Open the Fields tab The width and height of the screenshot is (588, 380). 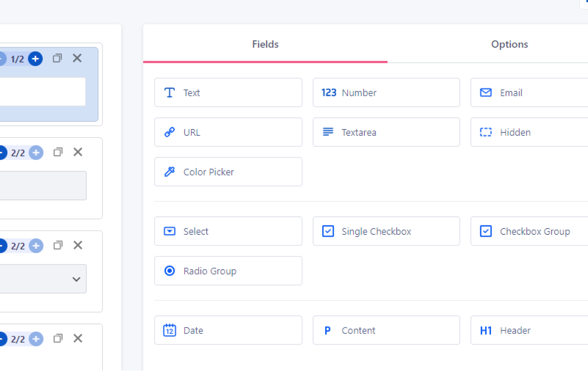tap(265, 44)
